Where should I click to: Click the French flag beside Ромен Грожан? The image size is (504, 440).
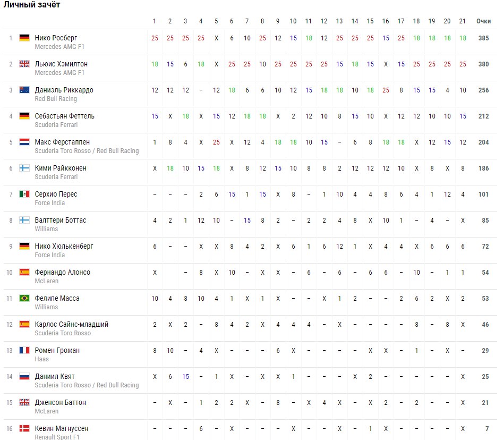(24, 351)
